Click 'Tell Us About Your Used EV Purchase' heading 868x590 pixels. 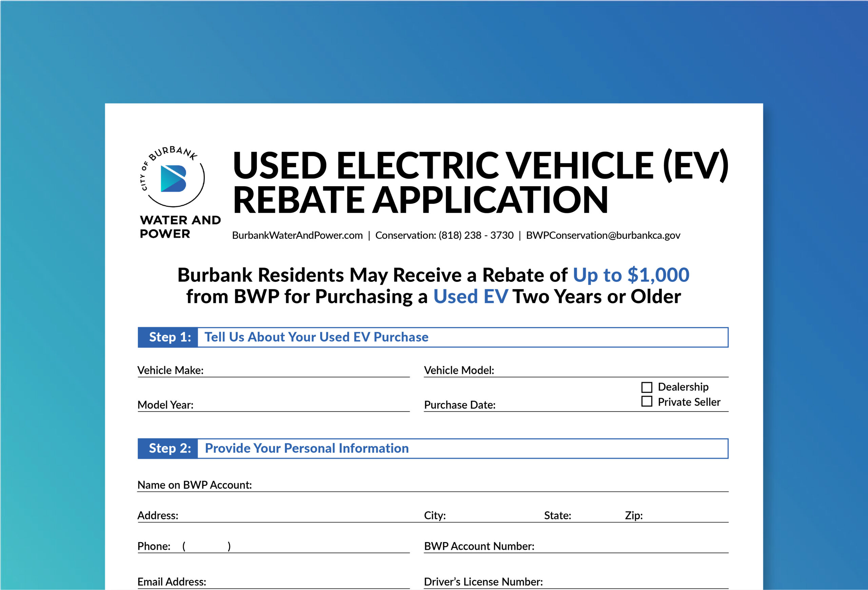click(x=316, y=337)
